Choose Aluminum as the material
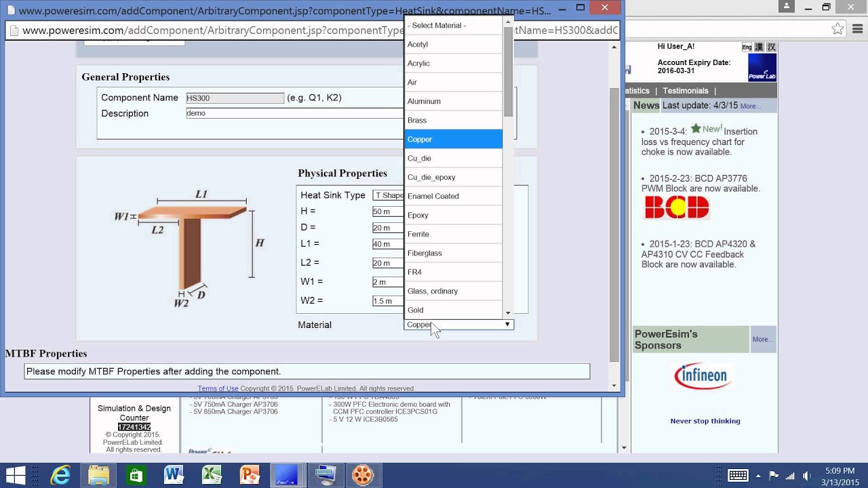Screen dimensions: 868x488 point(453,101)
